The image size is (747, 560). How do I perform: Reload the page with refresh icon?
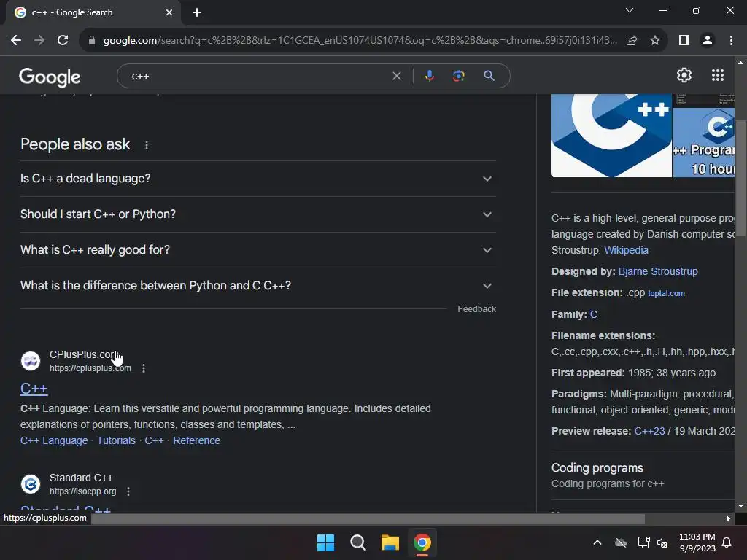point(63,41)
